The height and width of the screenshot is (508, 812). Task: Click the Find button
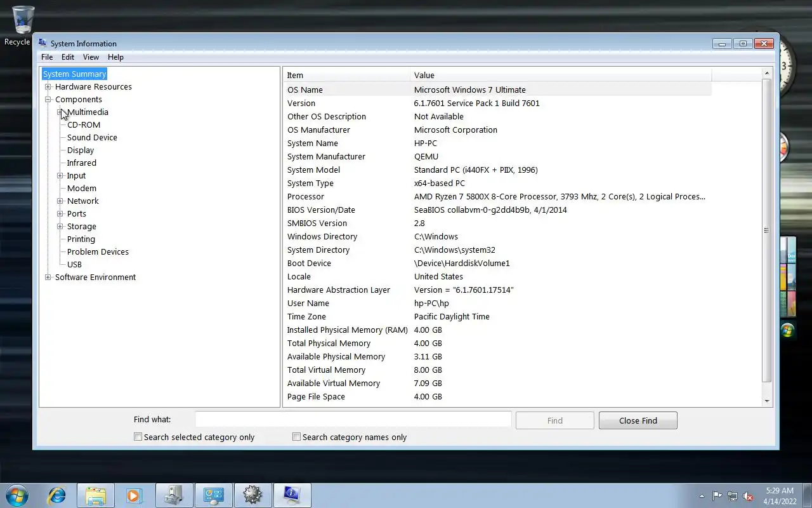tap(554, 420)
